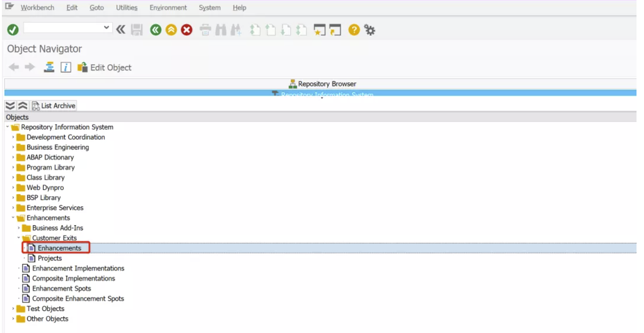Select the Enhancement Implementations entry
The width and height of the screenshot is (644, 333).
click(78, 268)
